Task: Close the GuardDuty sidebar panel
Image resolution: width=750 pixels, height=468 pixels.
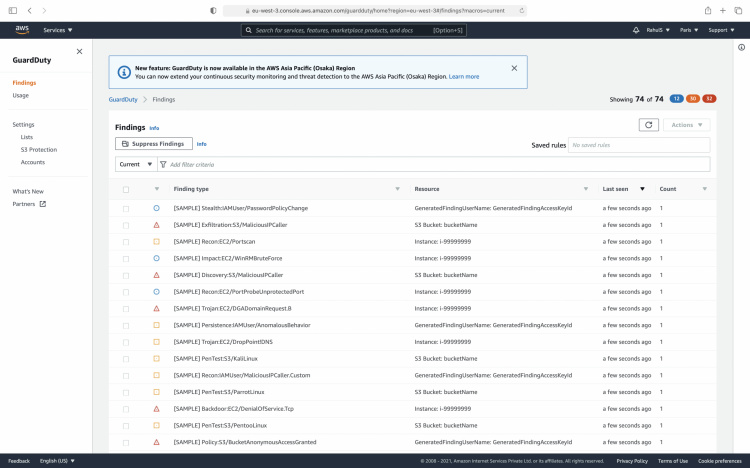Action: tap(80, 51)
